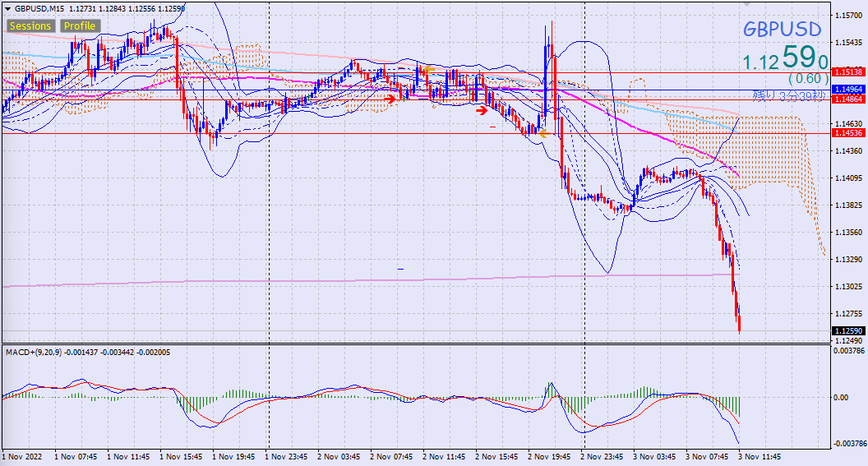Screen dimensions: 868x466
Task: Click the 3 Nov 11:45 time axis label
Action: tap(759, 457)
